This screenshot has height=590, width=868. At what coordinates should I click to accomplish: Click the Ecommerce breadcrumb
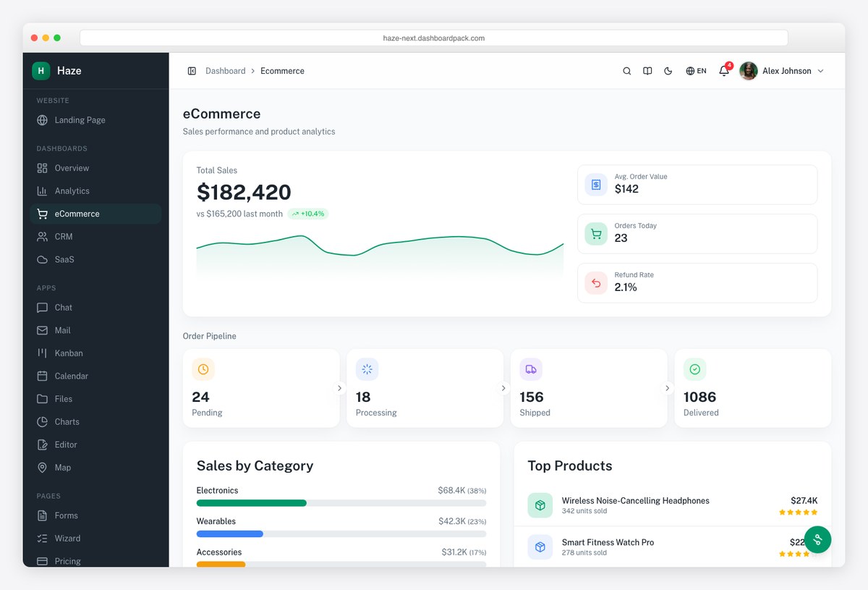(x=282, y=71)
